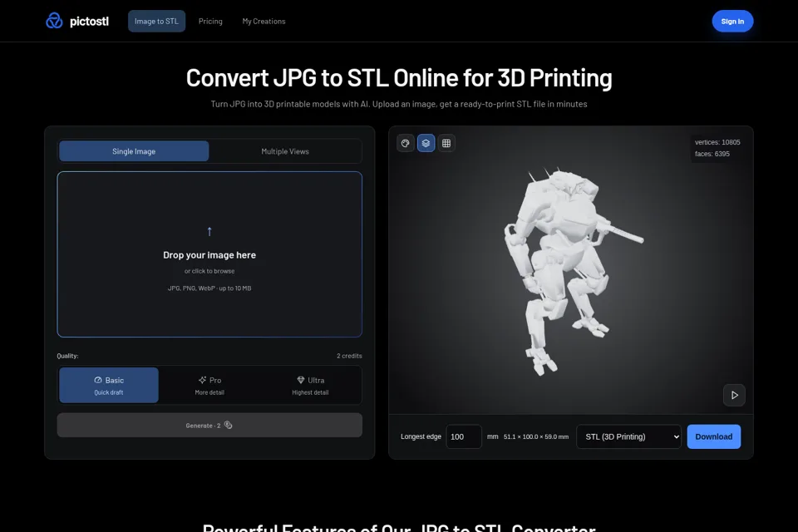Select Ultra highest detail quality
The height and width of the screenshot is (532, 798).
coord(310,386)
